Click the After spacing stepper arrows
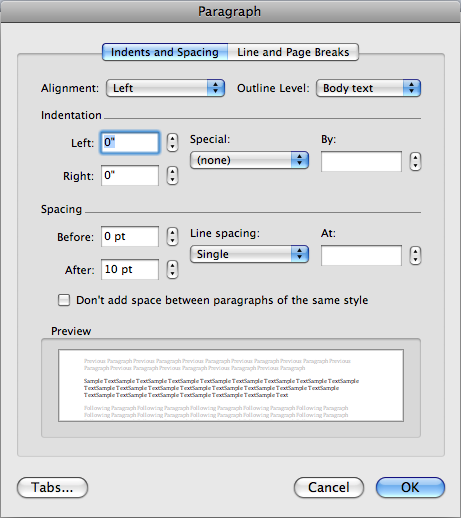Screen dimensions: 461x518 coord(172,269)
